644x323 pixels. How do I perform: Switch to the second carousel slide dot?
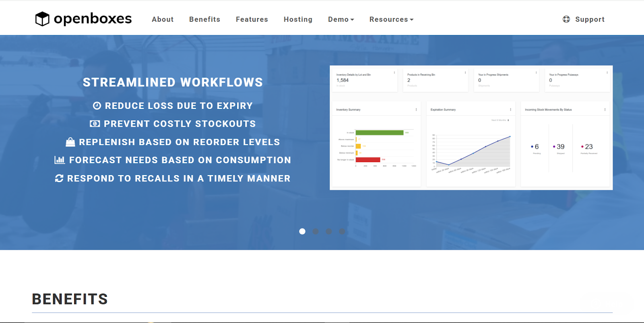click(x=316, y=231)
